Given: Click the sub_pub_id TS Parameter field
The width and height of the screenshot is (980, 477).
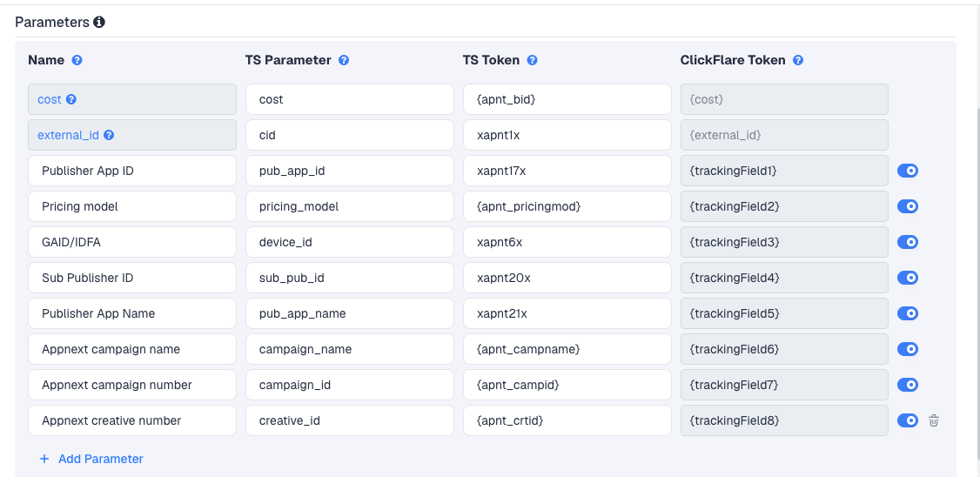Looking at the screenshot, I should 349,278.
